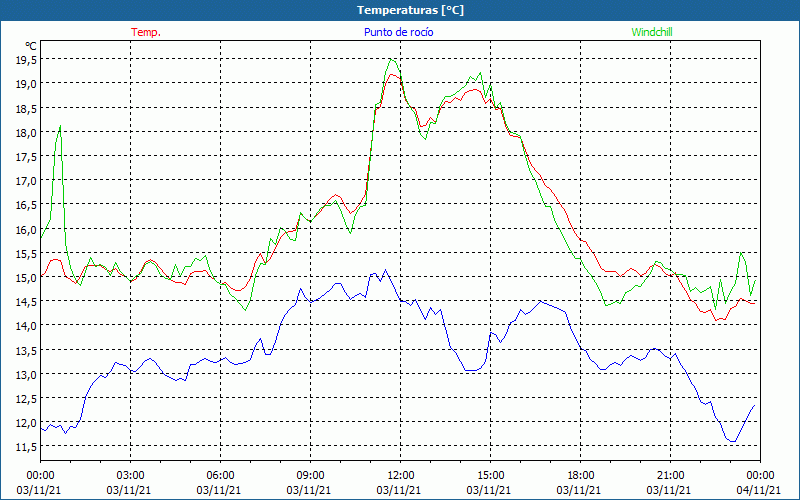Click the 16,5 value on the y-axis
800x500 pixels.
click(26, 205)
